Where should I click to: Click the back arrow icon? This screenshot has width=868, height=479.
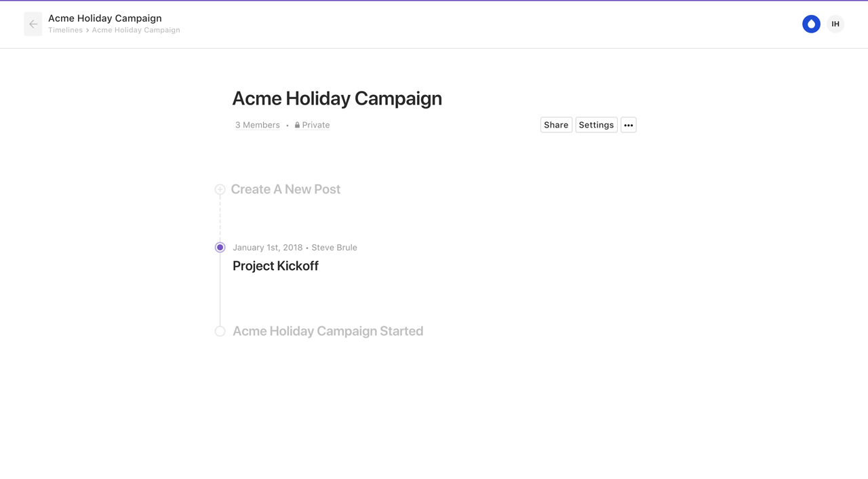pyautogui.click(x=33, y=24)
